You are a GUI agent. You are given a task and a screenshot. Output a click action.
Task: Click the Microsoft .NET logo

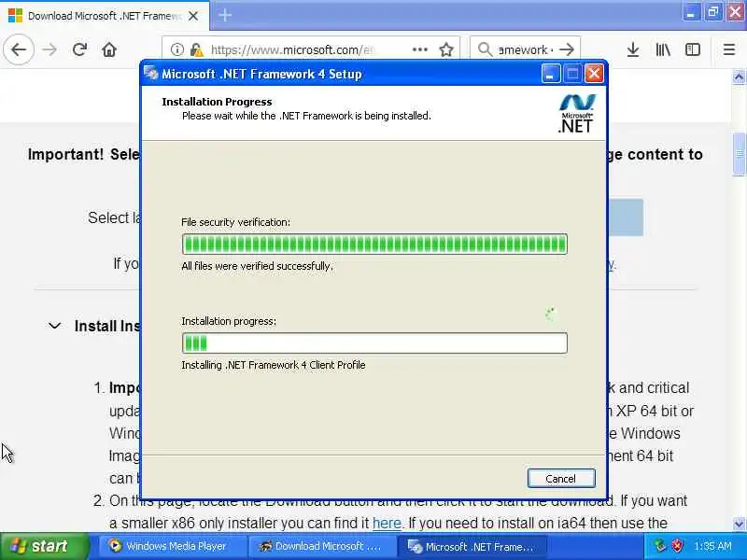tap(576, 113)
